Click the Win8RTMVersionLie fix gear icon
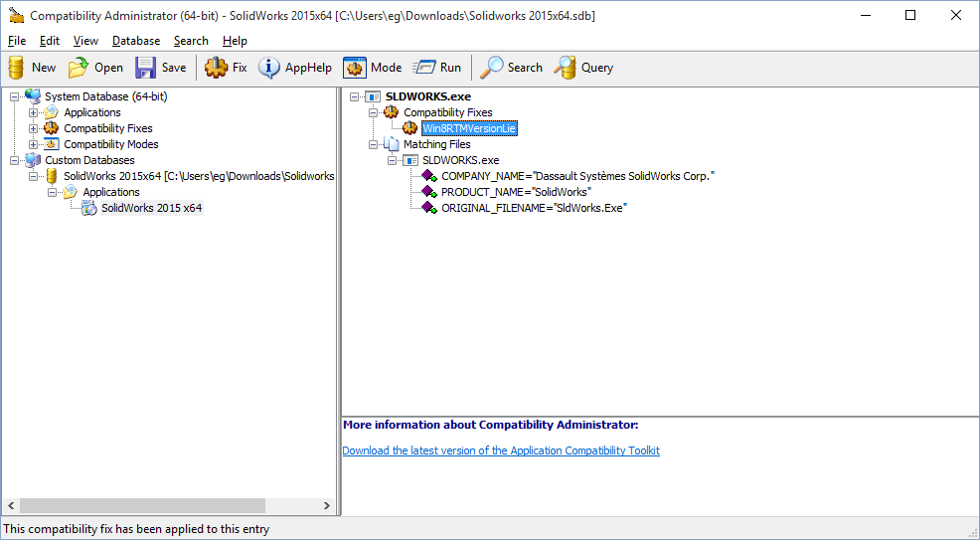This screenshot has height=540, width=980. (410, 128)
